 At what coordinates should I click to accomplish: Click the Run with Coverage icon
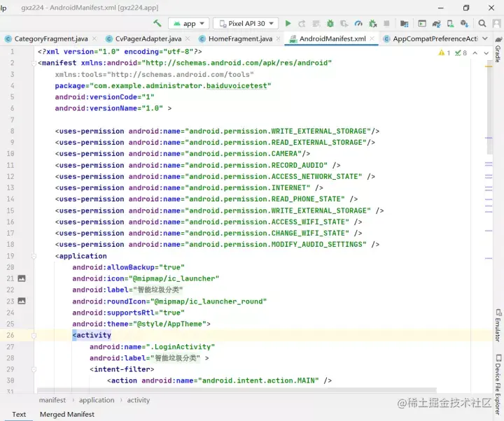click(344, 24)
